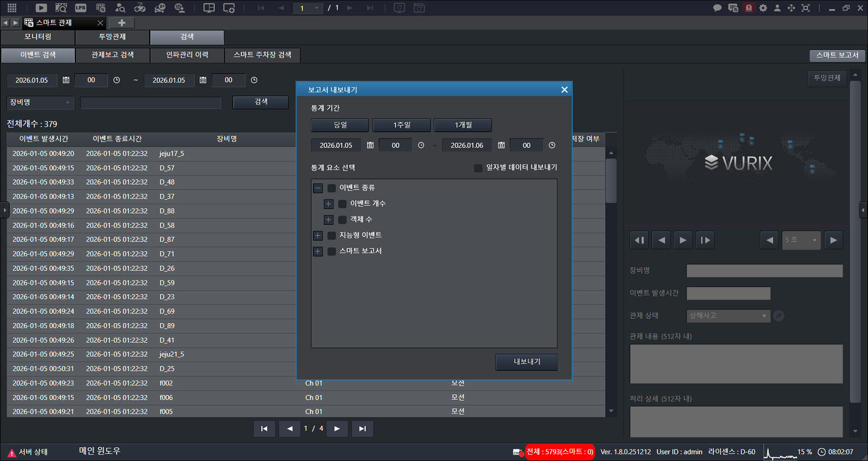Open the 관제 상태 상해사고 dropdown
868x461 pixels.
click(728, 316)
